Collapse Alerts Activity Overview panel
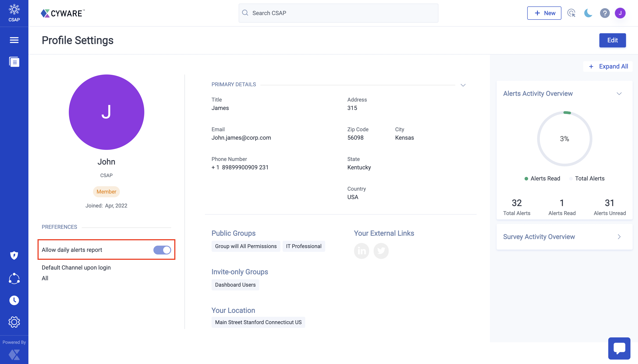Viewport: 638px width, 364px height. click(x=619, y=94)
